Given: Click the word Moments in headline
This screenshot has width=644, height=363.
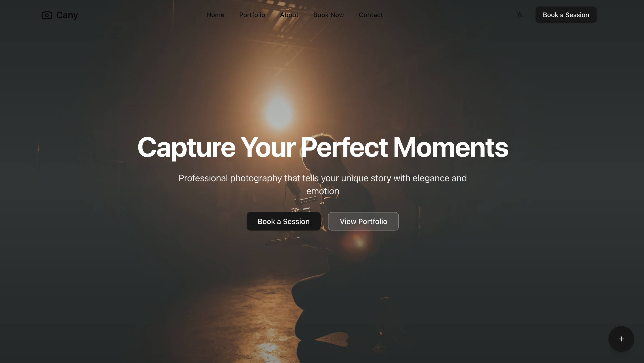Looking at the screenshot, I should 451,148.
